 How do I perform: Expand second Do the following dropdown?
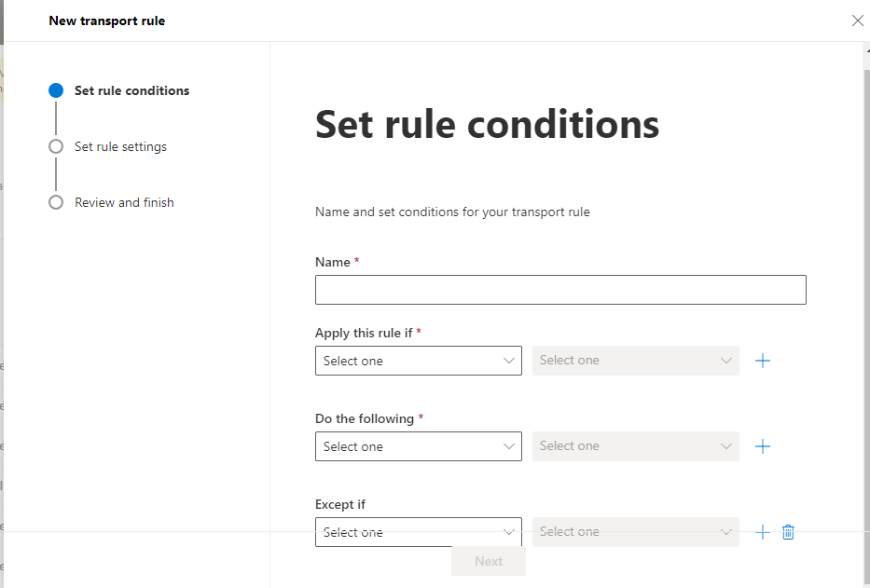(x=636, y=446)
